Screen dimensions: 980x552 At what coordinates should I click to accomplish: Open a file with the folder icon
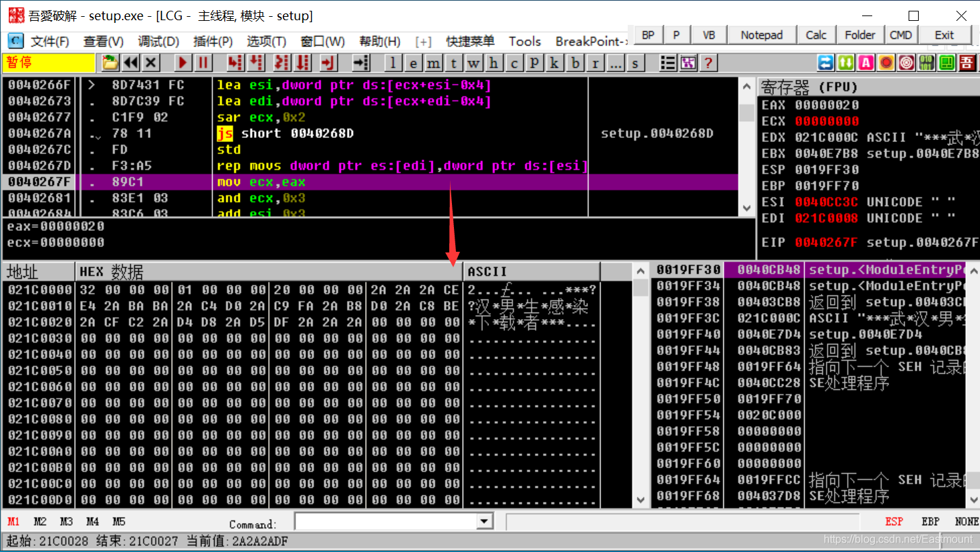click(110, 63)
